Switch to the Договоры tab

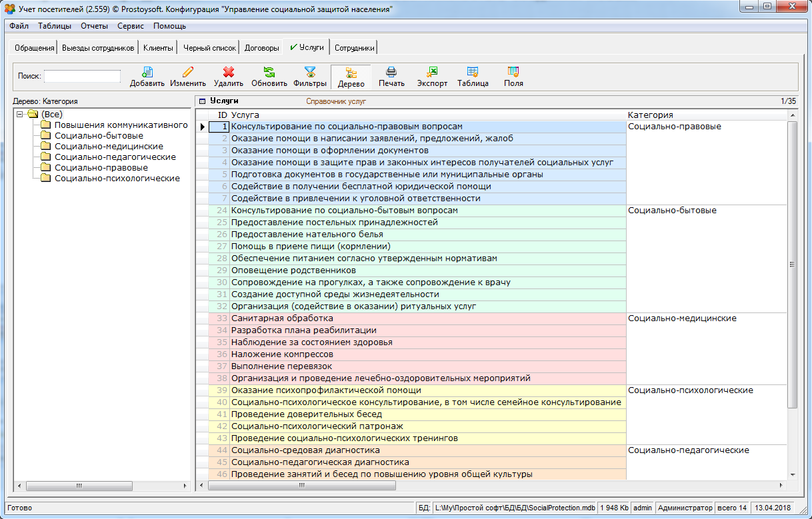[261, 48]
